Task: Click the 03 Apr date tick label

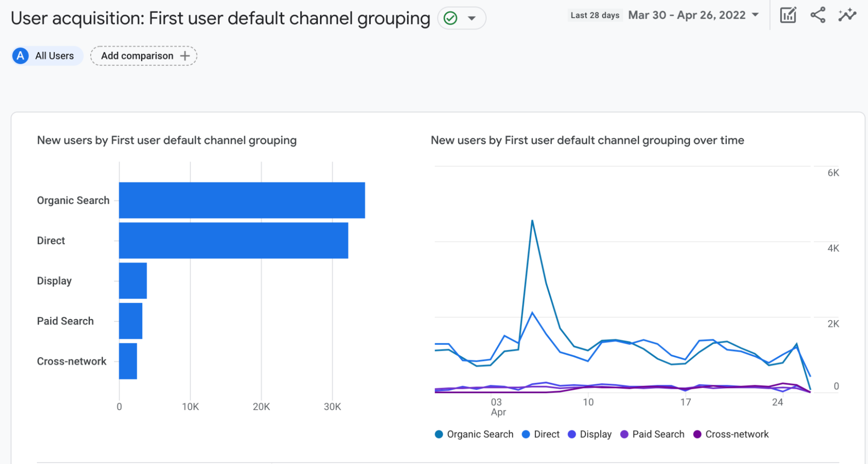Action: [x=498, y=407]
